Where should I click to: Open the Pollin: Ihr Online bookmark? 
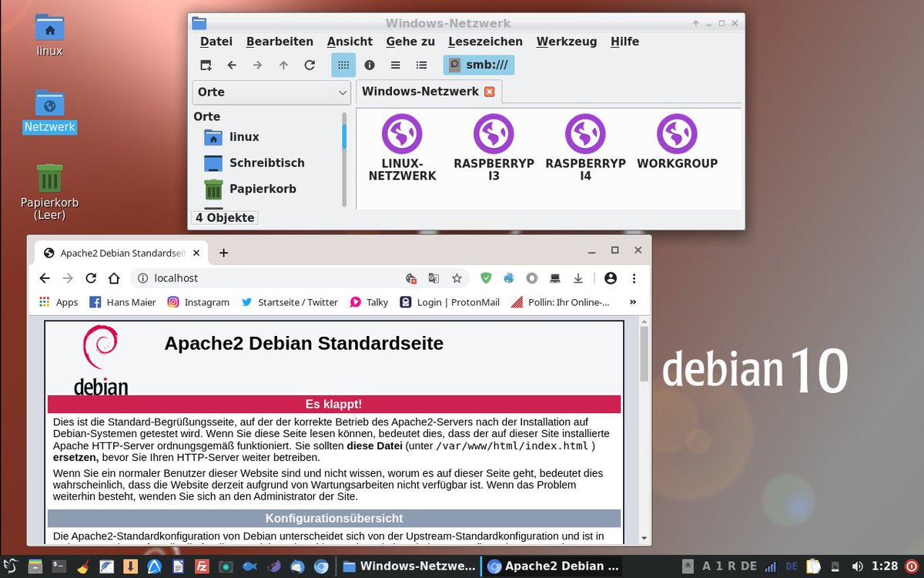(x=560, y=302)
